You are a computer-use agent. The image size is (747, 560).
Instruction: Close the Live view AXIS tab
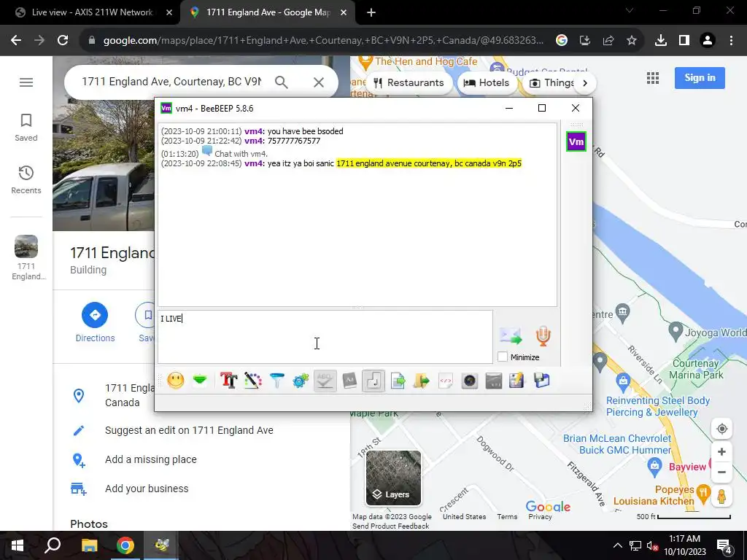(x=169, y=13)
